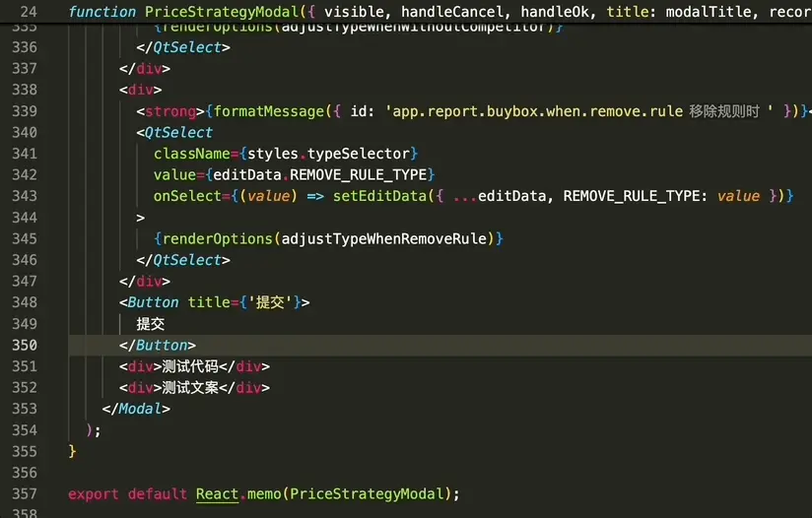Click line number 338 in the gutter
The width and height of the screenshot is (812, 518).
[25, 90]
